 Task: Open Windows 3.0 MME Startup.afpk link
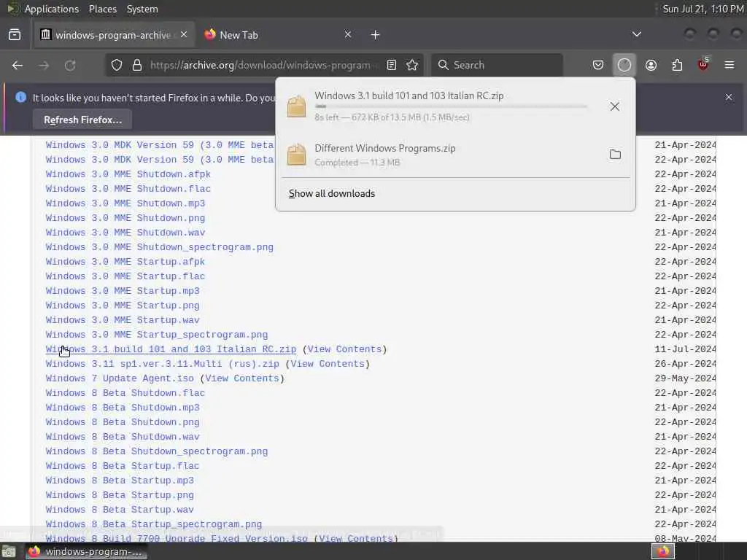point(125,262)
